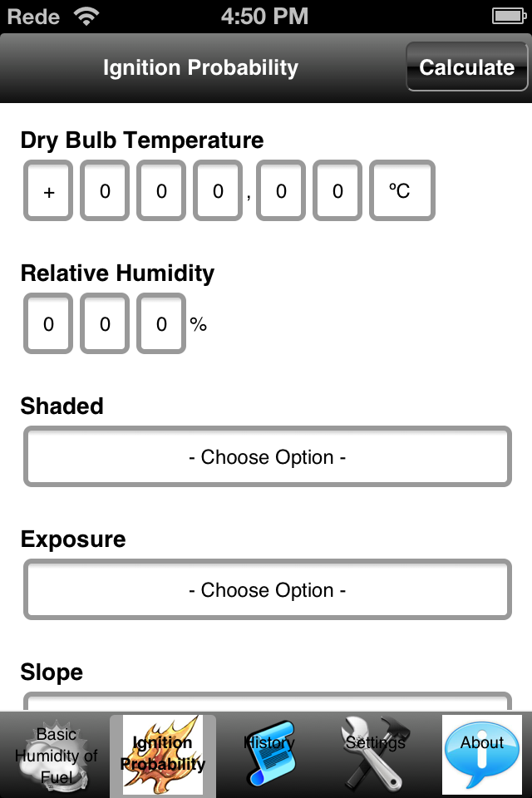Tap the battery indicator icon
Screen dimensions: 532x798
pos(509,17)
